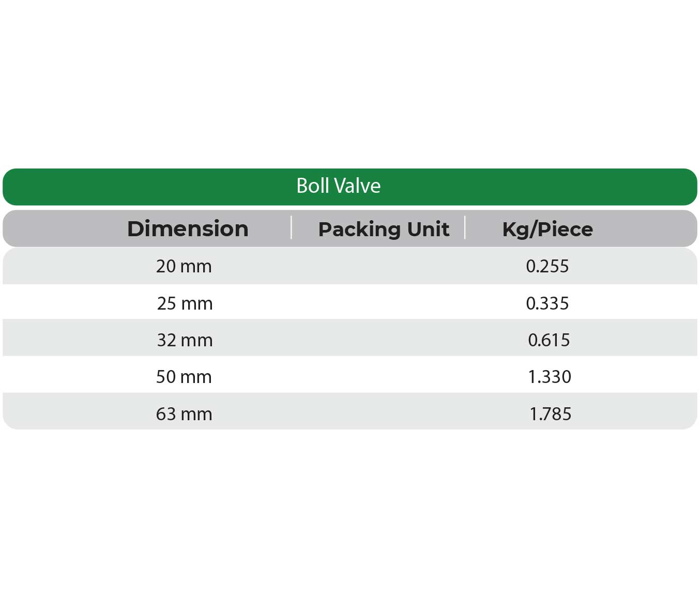
Task: Click the Kg/Piece column header
Action: [x=547, y=229]
